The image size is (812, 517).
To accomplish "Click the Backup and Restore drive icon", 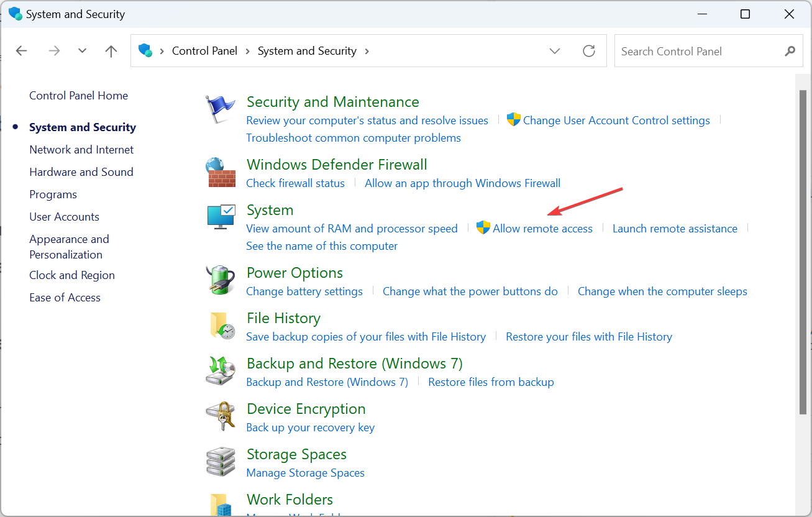I will tap(221, 371).
